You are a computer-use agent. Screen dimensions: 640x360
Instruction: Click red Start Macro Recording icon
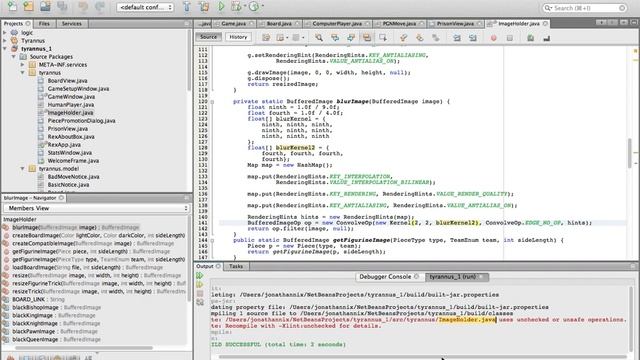click(493, 38)
